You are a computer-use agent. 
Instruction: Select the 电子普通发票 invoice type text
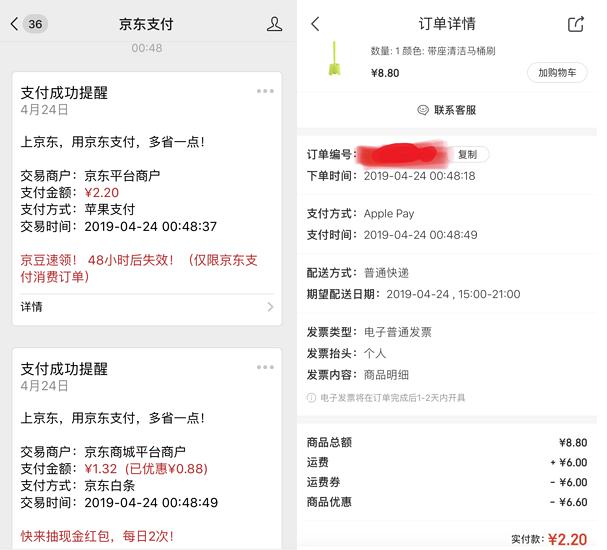[x=398, y=332]
